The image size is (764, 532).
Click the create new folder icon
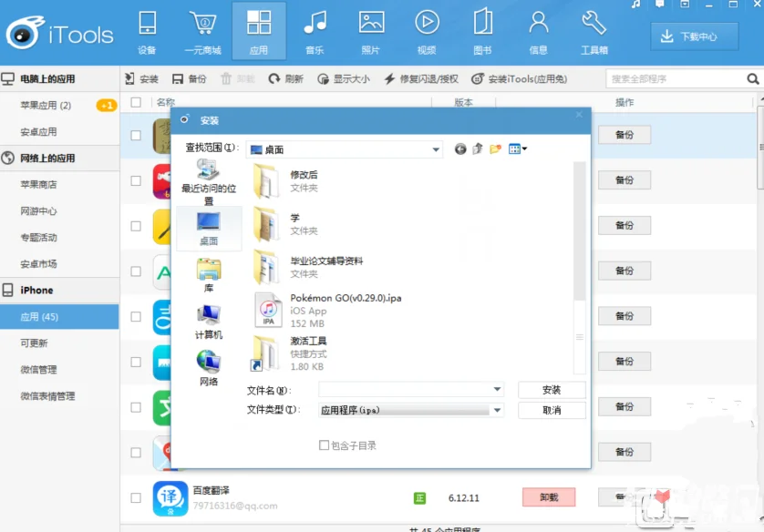tap(496, 148)
